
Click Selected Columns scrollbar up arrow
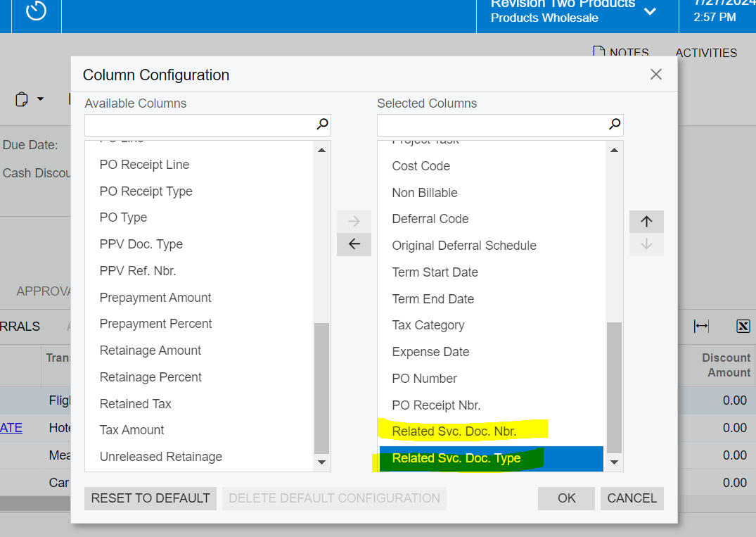click(x=614, y=150)
